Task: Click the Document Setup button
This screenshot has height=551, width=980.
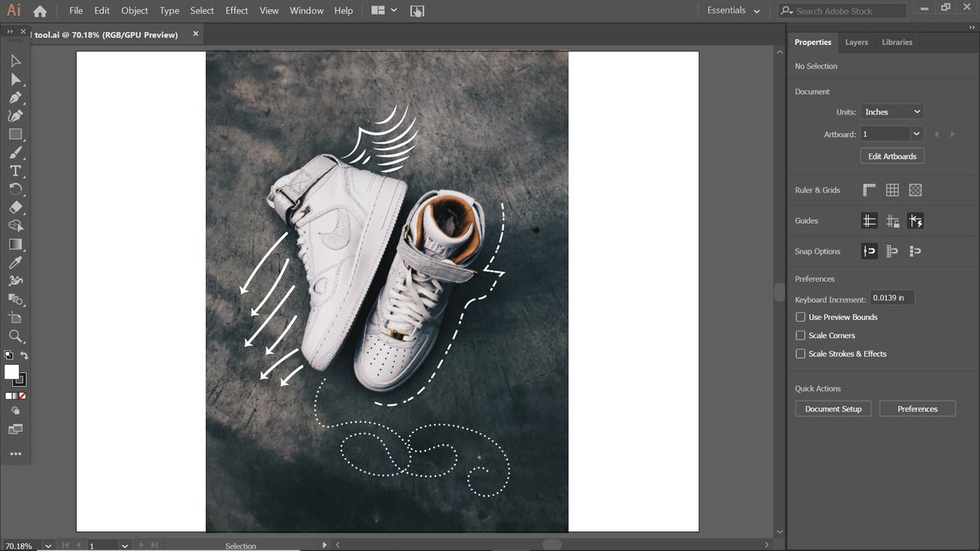Action: [834, 409]
